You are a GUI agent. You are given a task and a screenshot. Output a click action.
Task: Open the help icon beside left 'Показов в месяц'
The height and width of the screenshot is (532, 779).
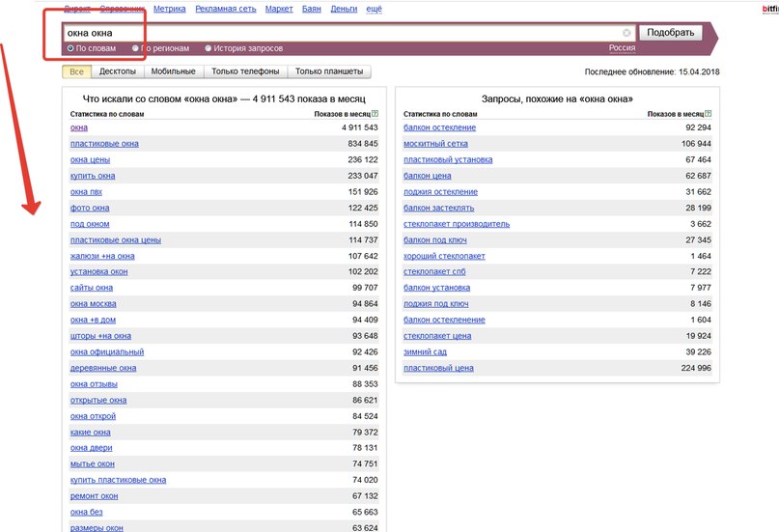click(x=376, y=114)
